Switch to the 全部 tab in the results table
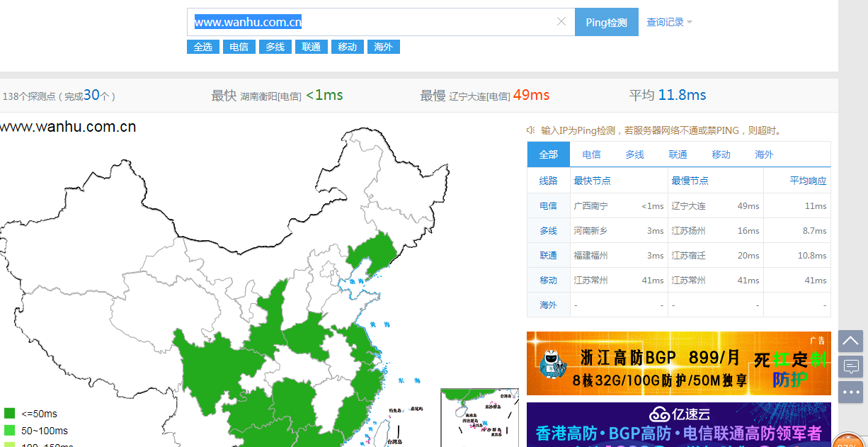868x447 pixels. pyautogui.click(x=548, y=154)
